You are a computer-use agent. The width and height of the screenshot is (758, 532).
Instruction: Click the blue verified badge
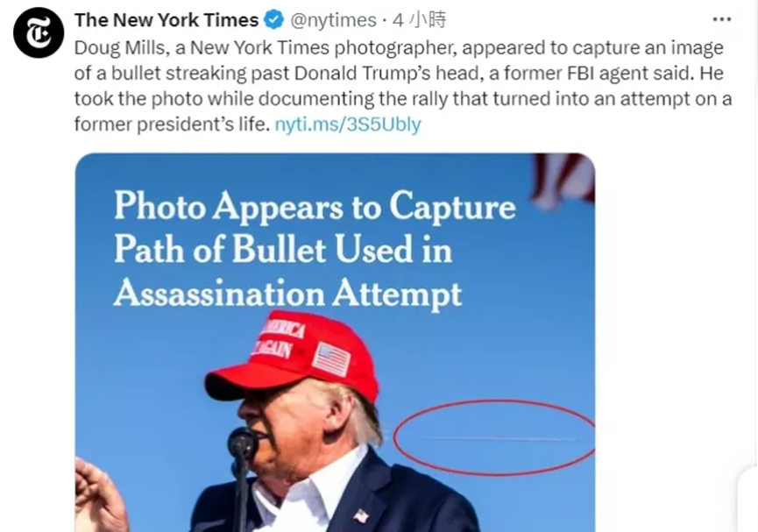point(274,20)
